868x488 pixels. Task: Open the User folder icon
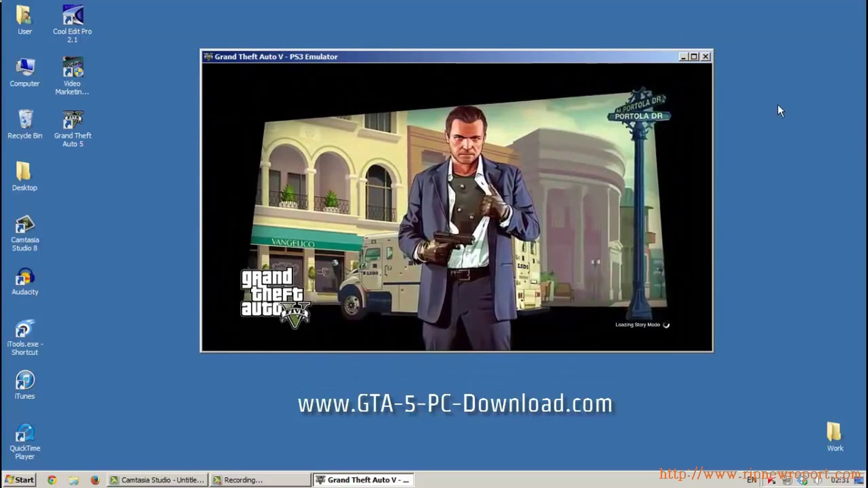(x=24, y=16)
